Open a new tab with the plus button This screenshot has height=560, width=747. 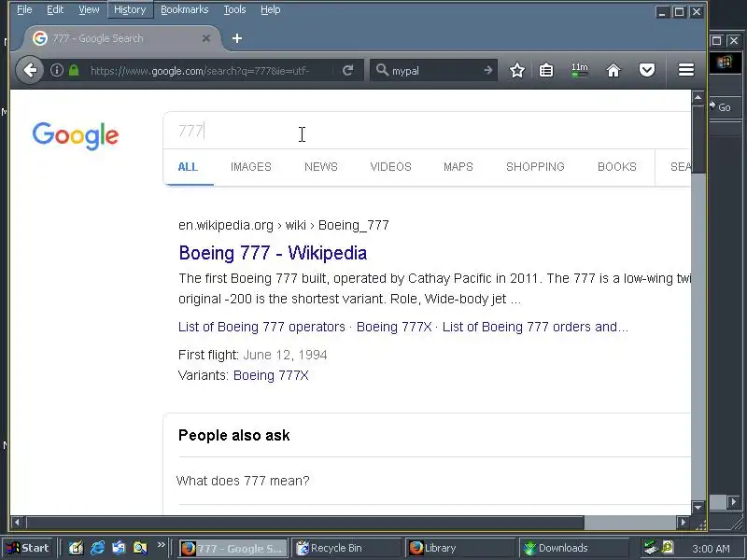237,38
